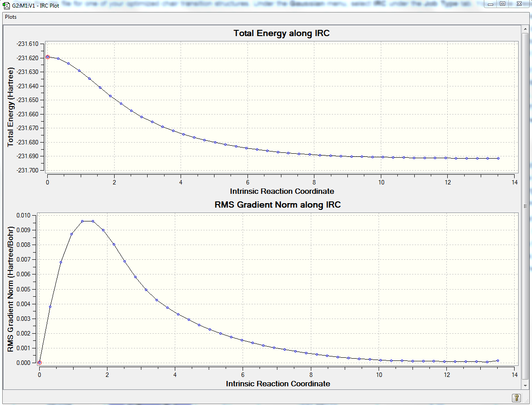Click the gradient plot's 'Intrinsic Reaction Coordinate' label
This screenshot has height=405, width=532.
(x=278, y=384)
